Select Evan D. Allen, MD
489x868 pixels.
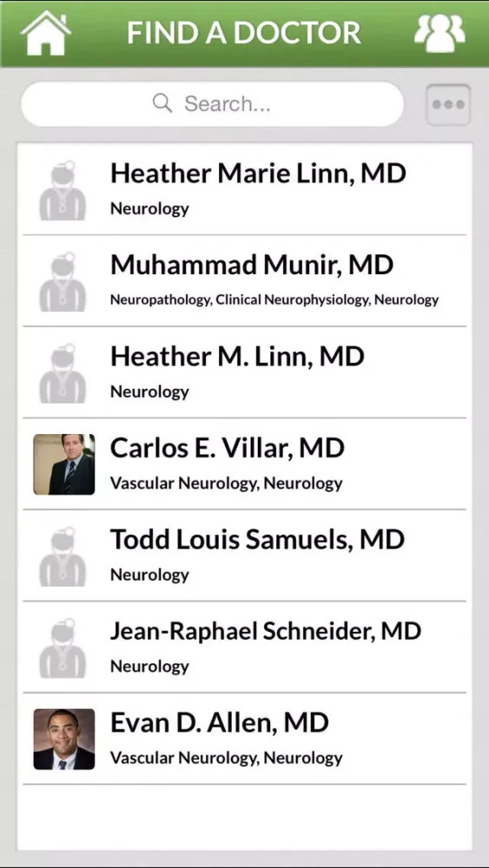click(x=244, y=739)
